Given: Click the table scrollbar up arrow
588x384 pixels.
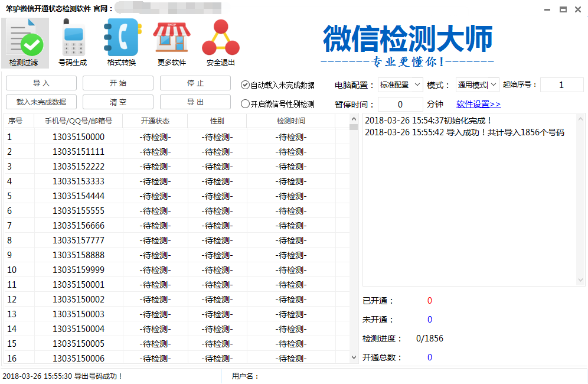Looking at the screenshot, I should (354, 119).
